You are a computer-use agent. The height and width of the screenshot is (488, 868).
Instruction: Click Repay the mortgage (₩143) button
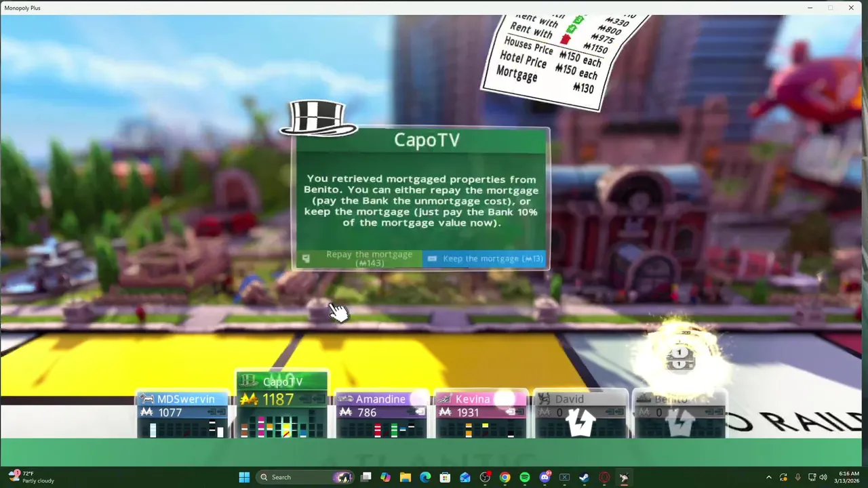pos(359,258)
